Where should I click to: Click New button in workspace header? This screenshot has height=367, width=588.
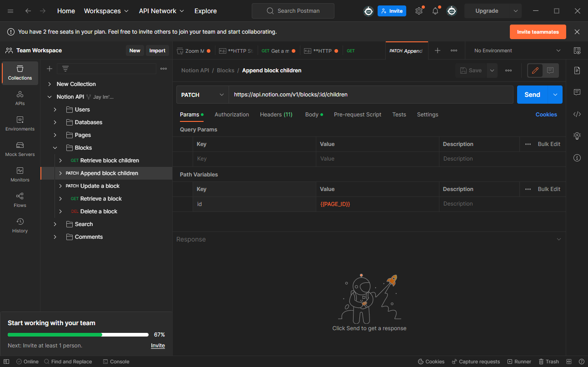pos(135,50)
